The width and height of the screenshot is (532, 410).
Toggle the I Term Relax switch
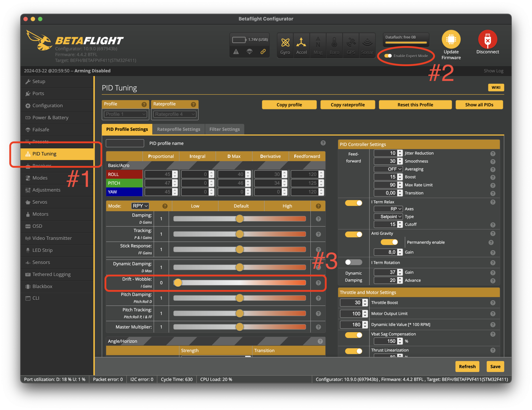354,203
